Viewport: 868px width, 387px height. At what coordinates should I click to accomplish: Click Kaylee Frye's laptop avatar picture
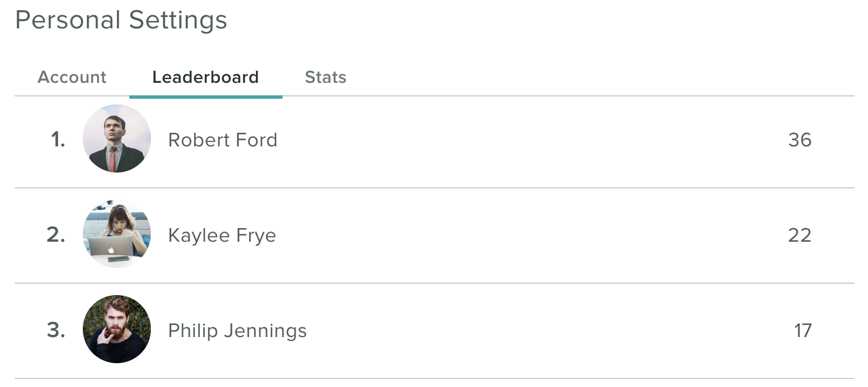(x=117, y=234)
